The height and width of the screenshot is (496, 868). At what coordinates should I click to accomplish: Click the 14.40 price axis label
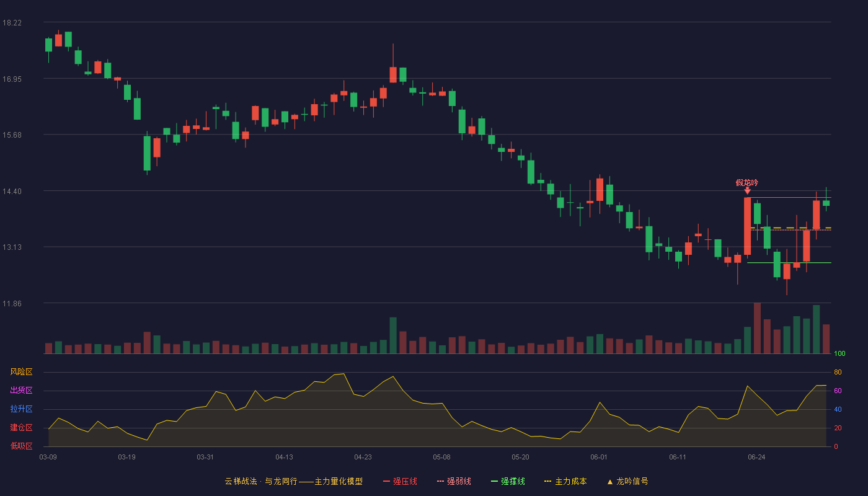(12, 192)
